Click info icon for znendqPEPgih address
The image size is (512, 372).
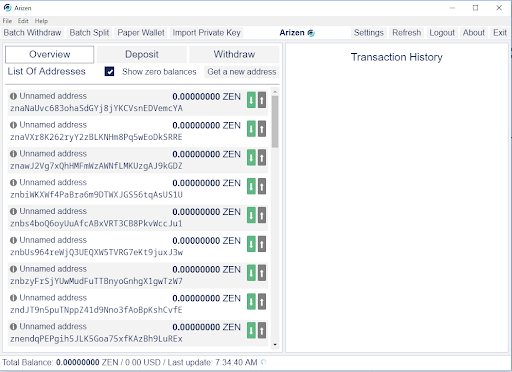pos(13,327)
